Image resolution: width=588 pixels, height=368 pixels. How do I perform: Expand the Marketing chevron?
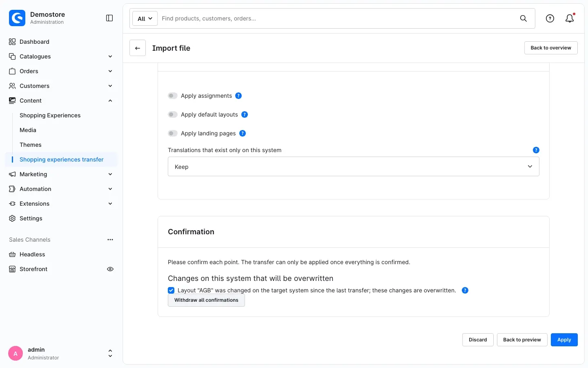110,174
